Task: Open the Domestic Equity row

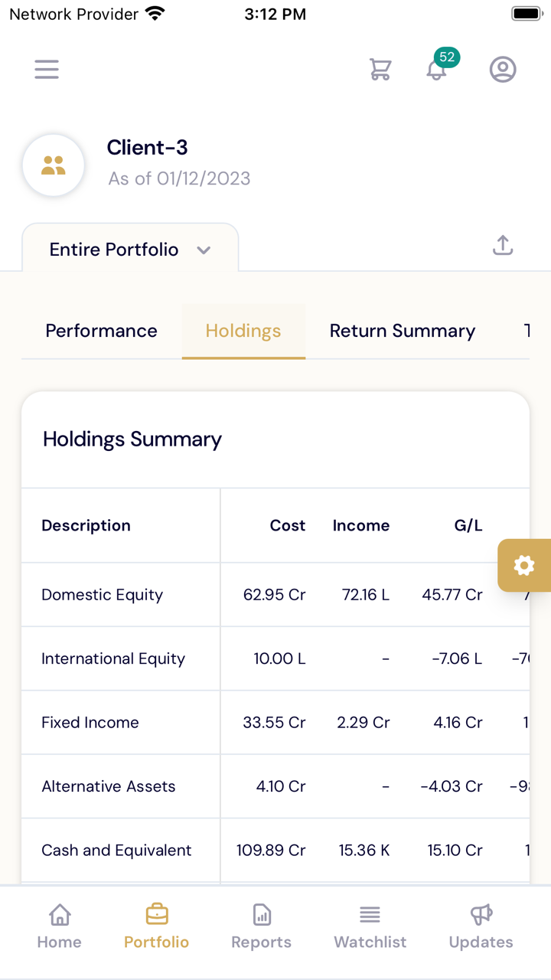Action: click(103, 595)
